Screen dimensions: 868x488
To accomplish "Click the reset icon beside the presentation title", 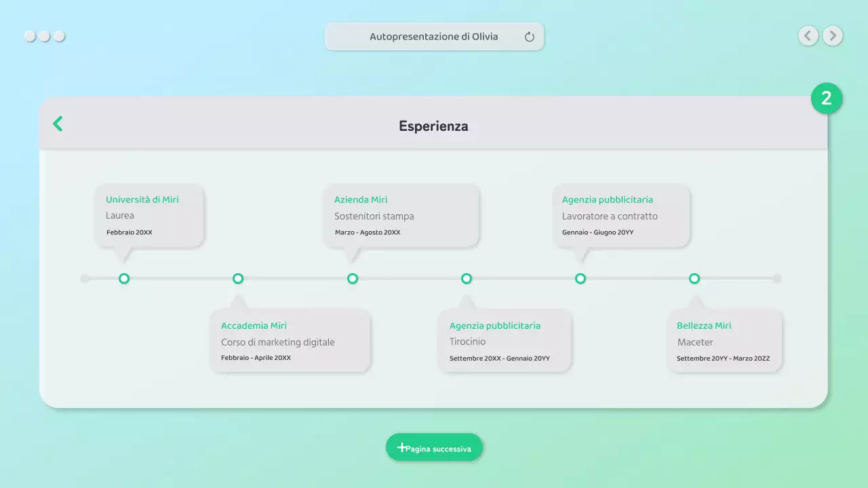I will (530, 37).
